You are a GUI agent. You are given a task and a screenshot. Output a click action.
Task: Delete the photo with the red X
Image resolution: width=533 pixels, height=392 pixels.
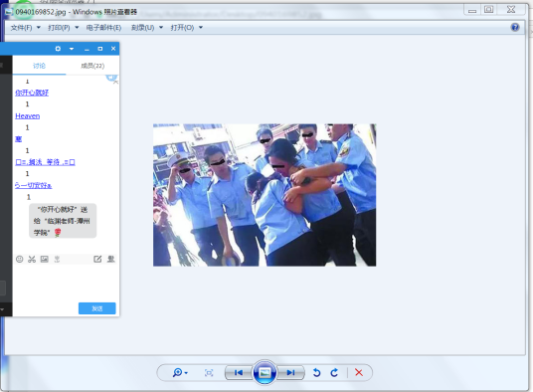coord(359,373)
